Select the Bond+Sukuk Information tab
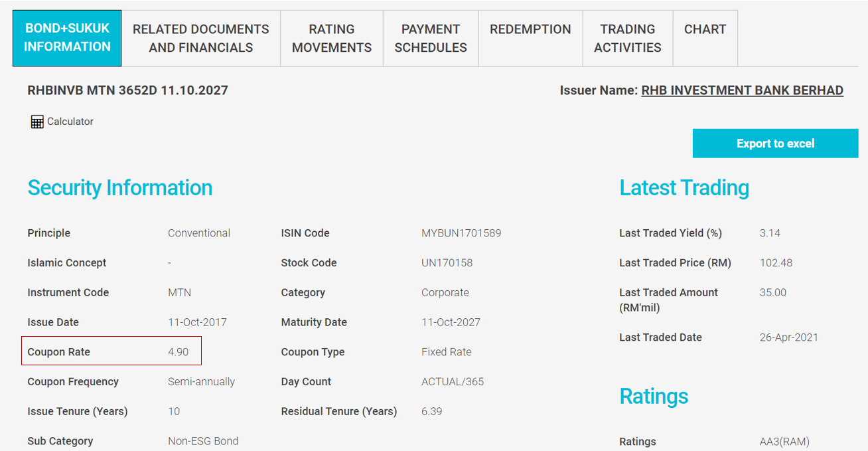The height and width of the screenshot is (451, 868). (67, 38)
